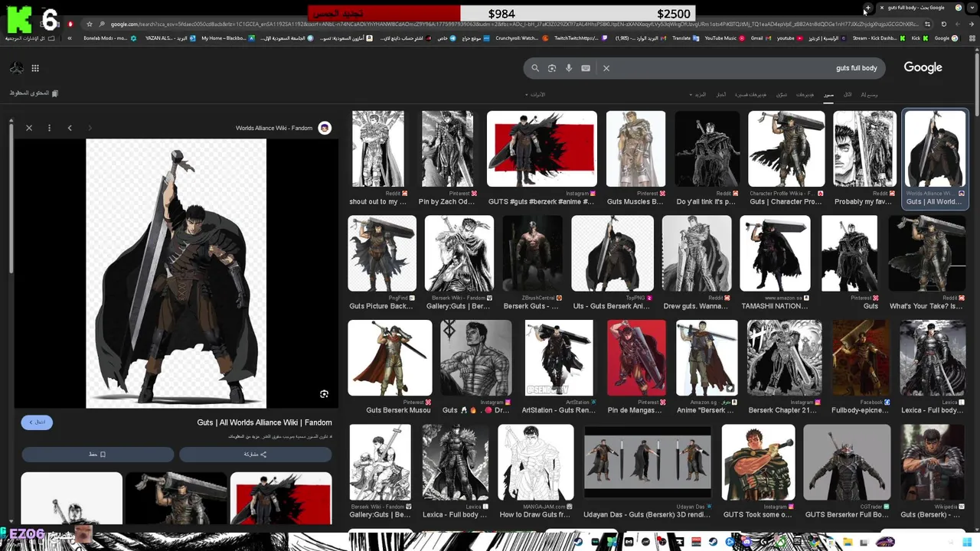Open thumbnail 'Guts Berserk Musou'

(390, 357)
